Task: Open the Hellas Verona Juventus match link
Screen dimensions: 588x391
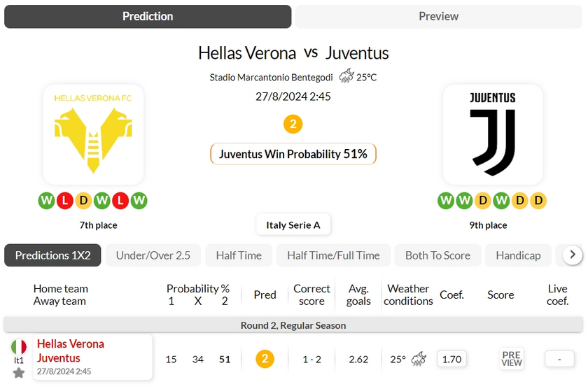Action: [x=71, y=351]
